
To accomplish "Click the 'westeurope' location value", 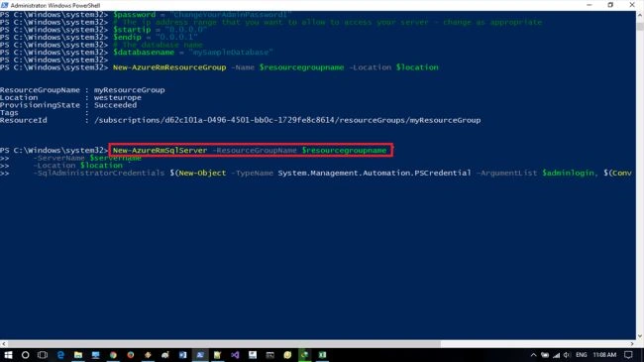I will 118,97.
